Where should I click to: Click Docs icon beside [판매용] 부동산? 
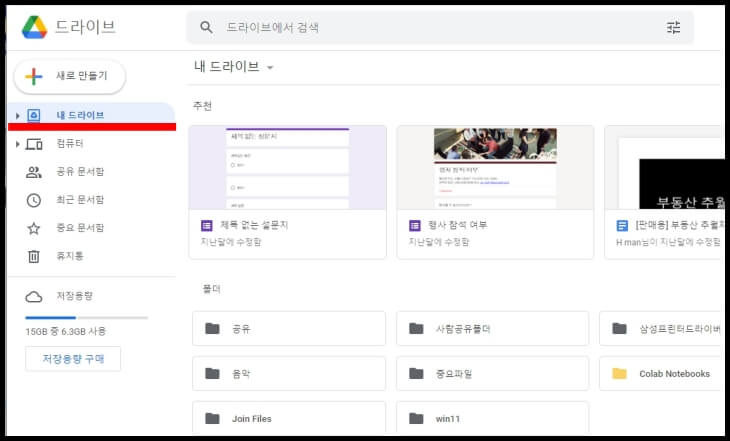pos(622,226)
